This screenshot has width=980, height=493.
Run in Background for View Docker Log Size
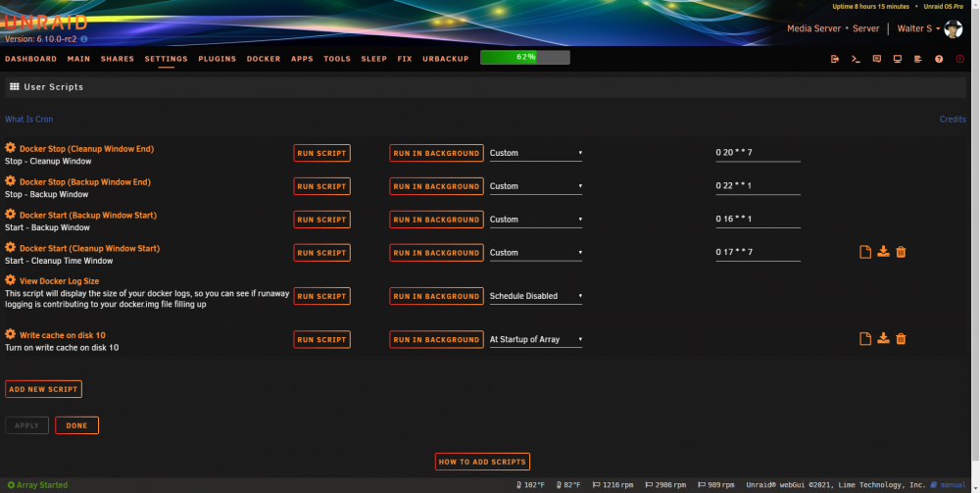(436, 296)
